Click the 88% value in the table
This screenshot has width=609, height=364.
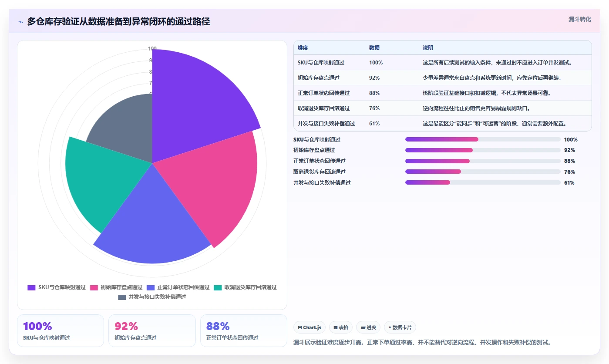(x=374, y=93)
